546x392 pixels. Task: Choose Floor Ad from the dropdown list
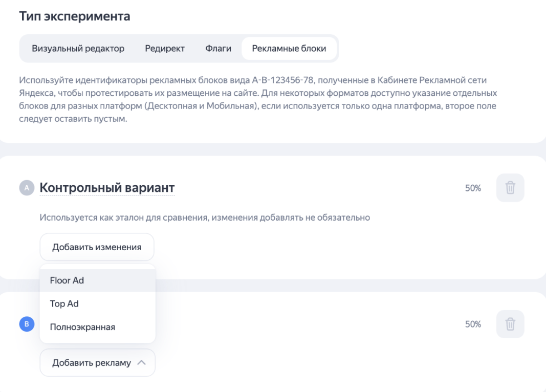[67, 280]
